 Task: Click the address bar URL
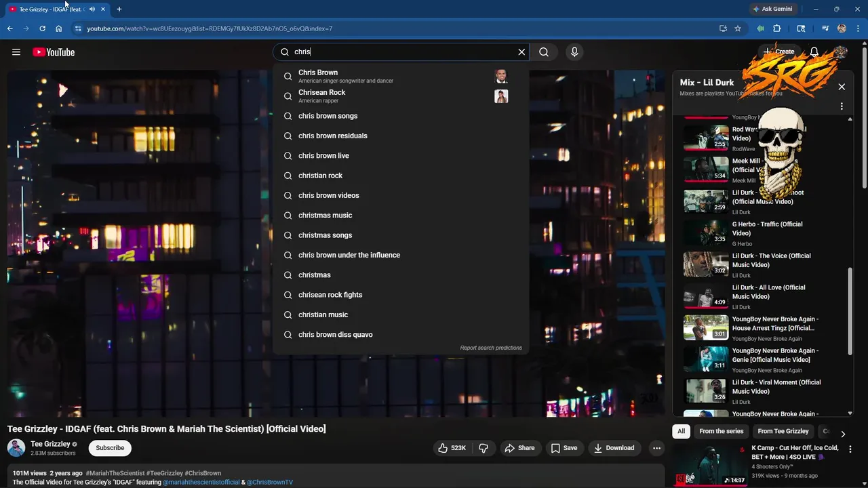[x=210, y=28]
